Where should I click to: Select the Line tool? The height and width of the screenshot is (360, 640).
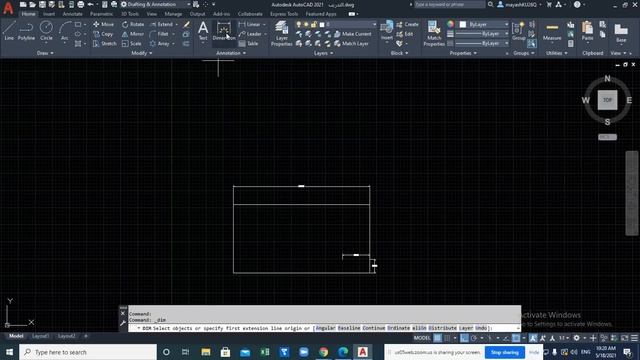click(9, 31)
